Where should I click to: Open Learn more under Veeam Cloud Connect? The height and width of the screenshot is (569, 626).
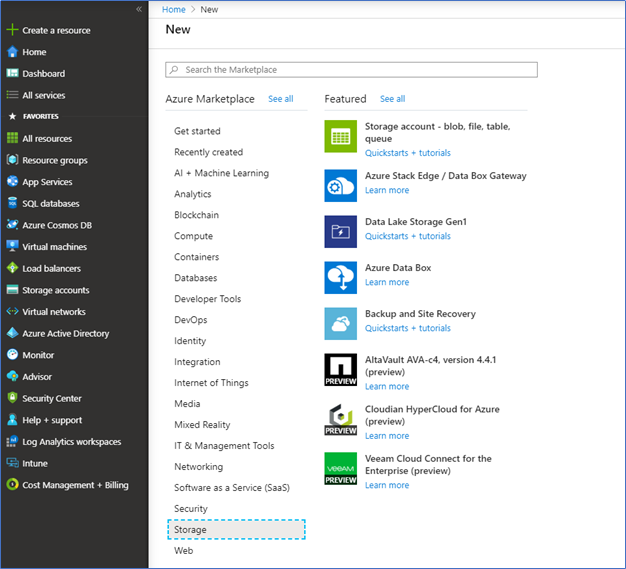pyautogui.click(x=387, y=485)
